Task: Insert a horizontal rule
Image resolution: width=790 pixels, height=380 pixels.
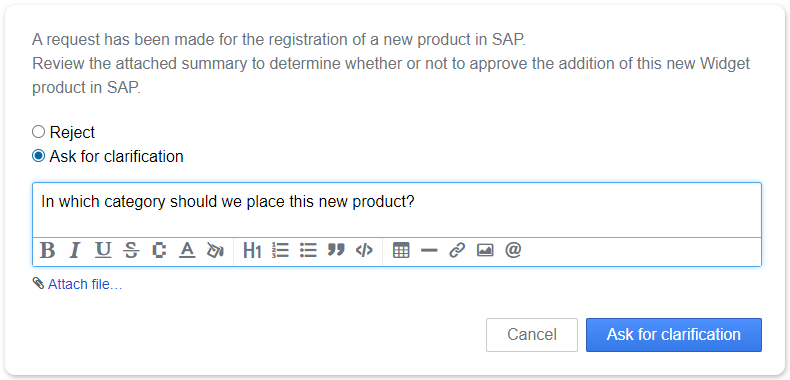Action: pyautogui.click(x=429, y=250)
